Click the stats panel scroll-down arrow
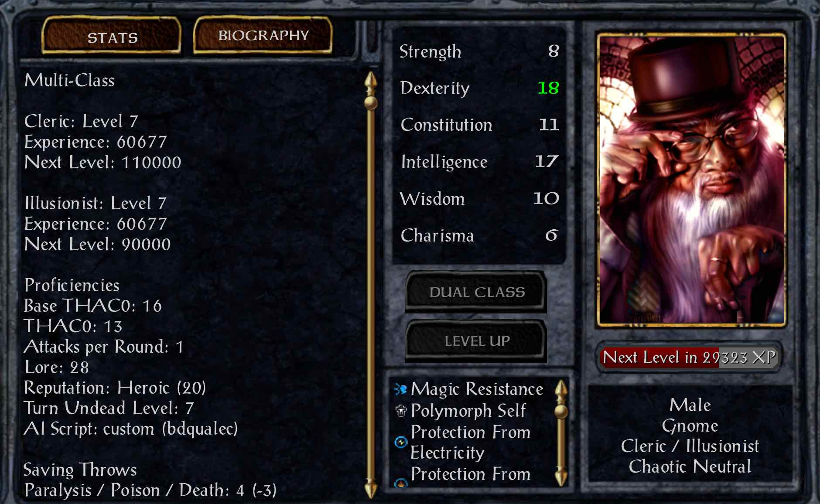 coord(371,488)
